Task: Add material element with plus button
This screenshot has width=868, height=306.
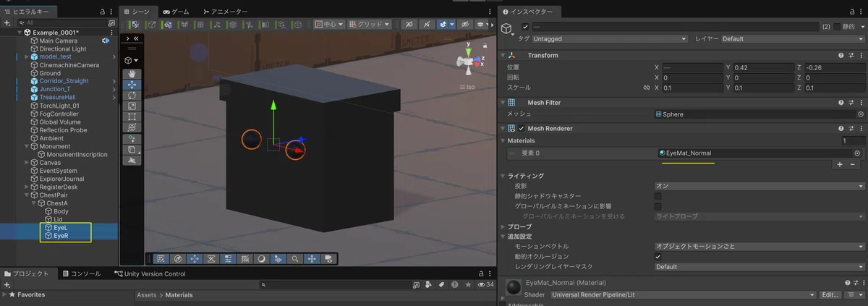Action: (x=840, y=165)
